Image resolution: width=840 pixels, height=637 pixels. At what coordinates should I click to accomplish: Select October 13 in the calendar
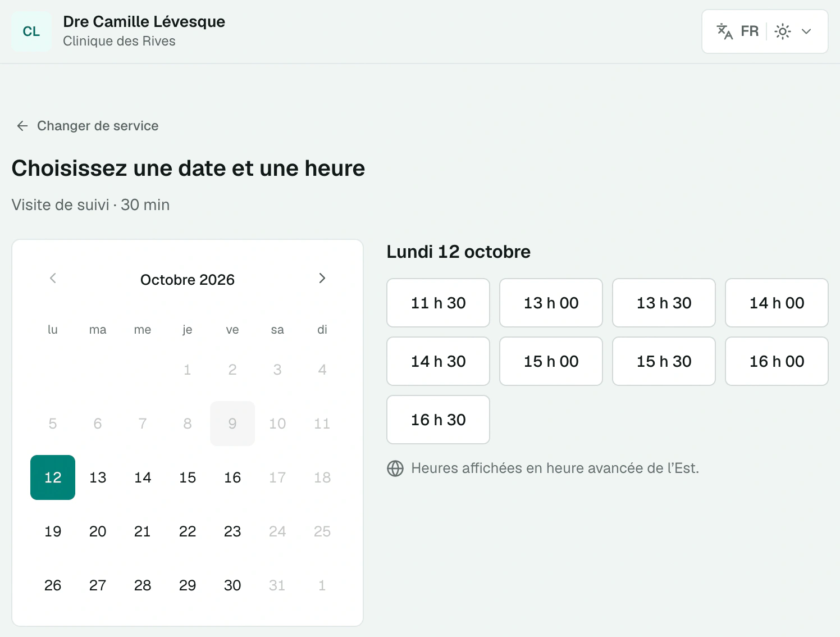(98, 477)
